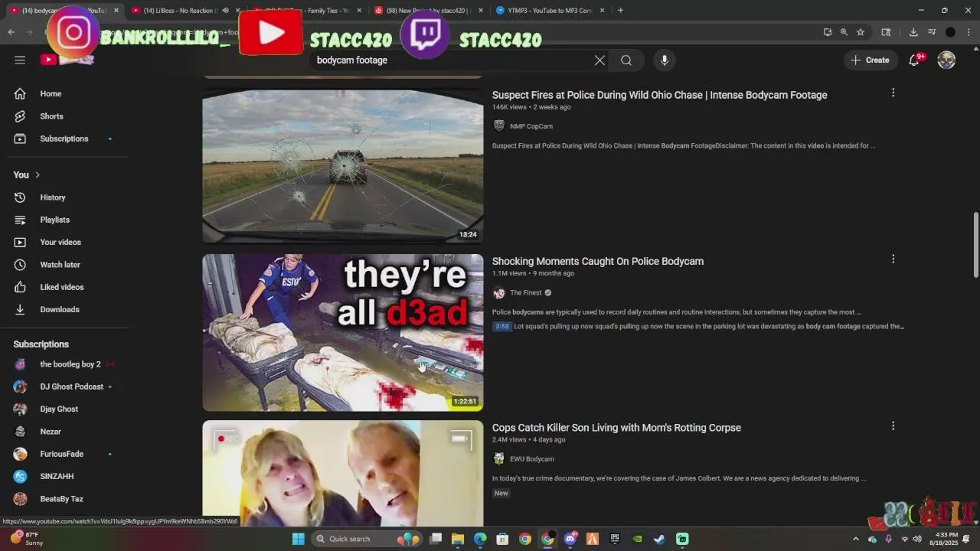
Task: Open Epic Games Launcher from the taskbar
Action: click(615, 539)
